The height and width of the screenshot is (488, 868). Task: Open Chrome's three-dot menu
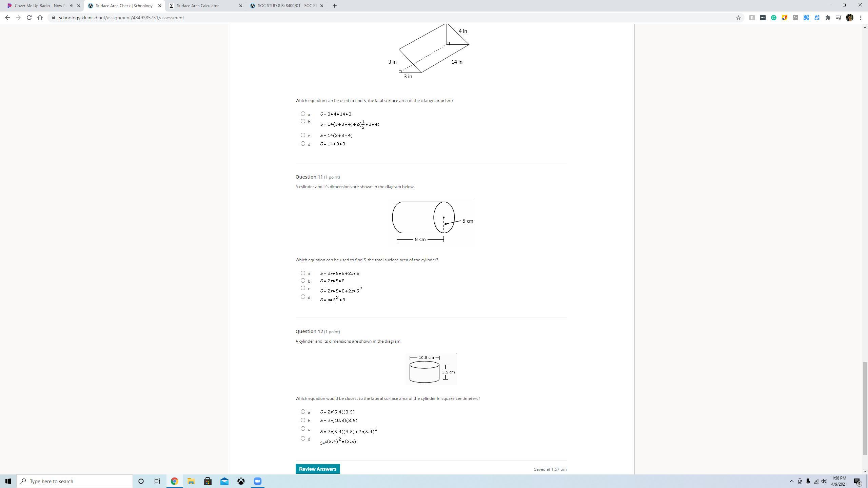coord(861,18)
